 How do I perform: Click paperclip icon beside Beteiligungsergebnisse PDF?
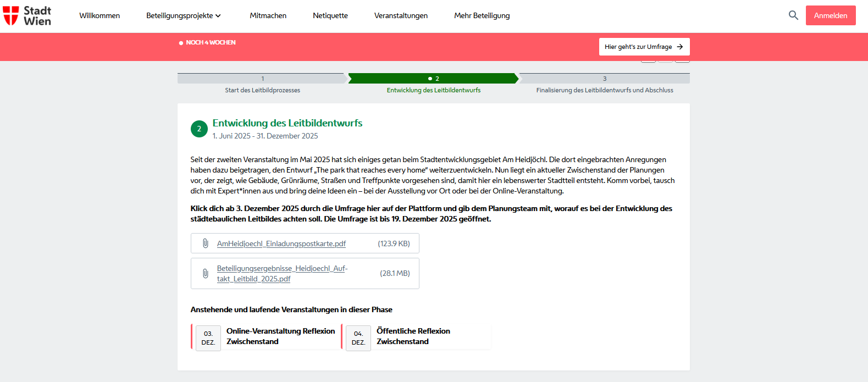(205, 274)
